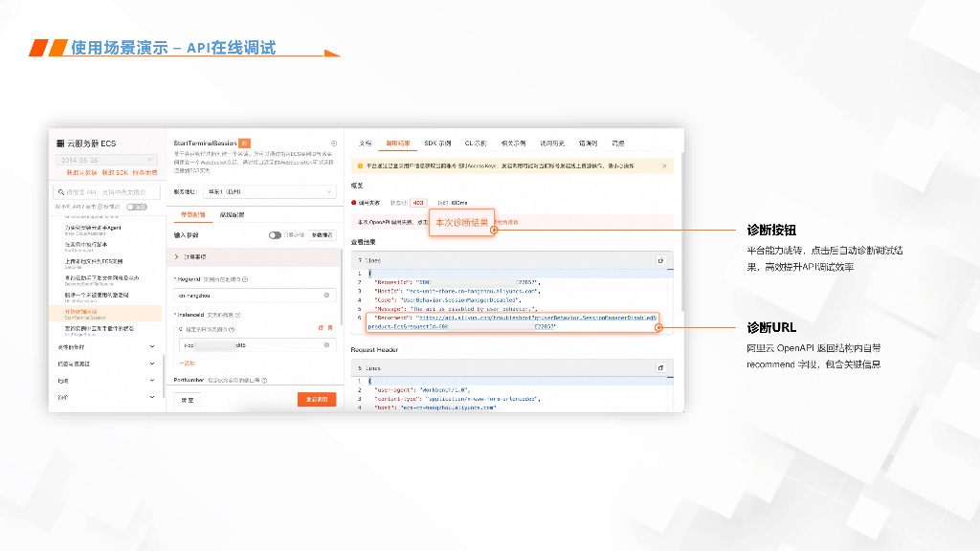Clear the RegionId input field

point(326,296)
